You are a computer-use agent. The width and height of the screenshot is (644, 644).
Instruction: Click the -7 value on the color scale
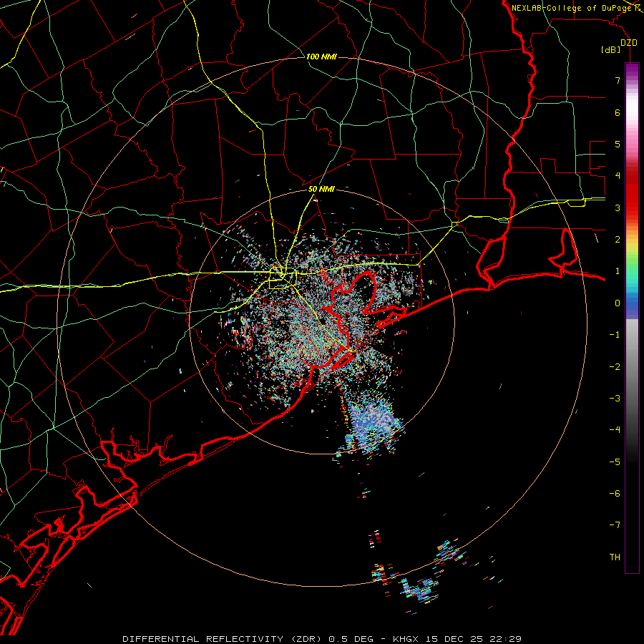tap(615, 525)
